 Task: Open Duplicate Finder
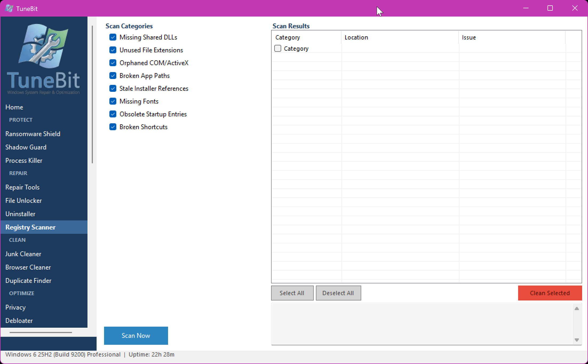[x=44, y=281]
